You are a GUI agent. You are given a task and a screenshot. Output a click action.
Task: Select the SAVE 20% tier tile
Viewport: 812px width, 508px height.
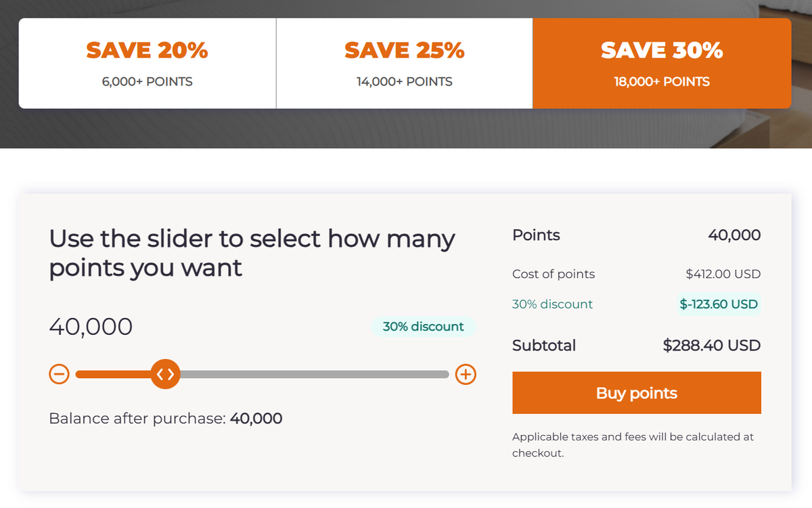148,63
